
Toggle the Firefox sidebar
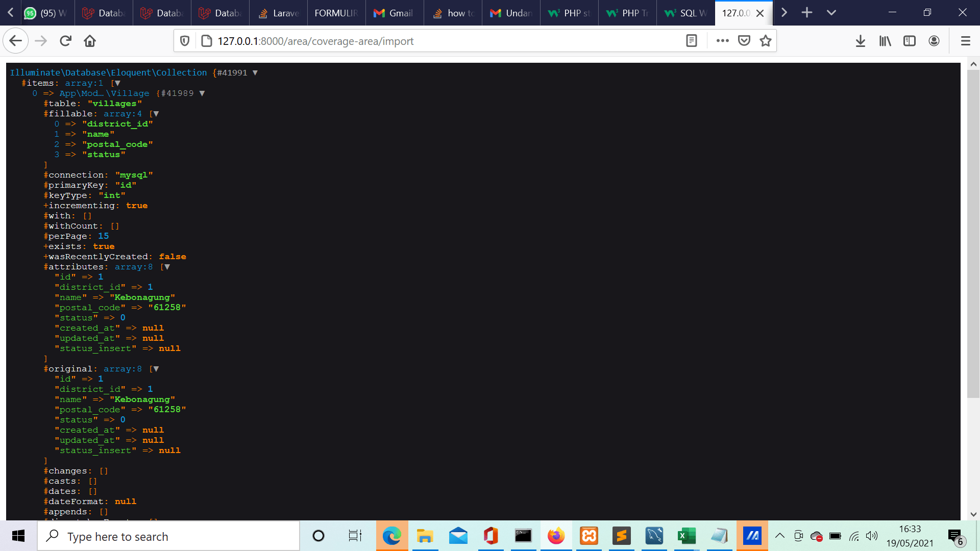[910, 41]
